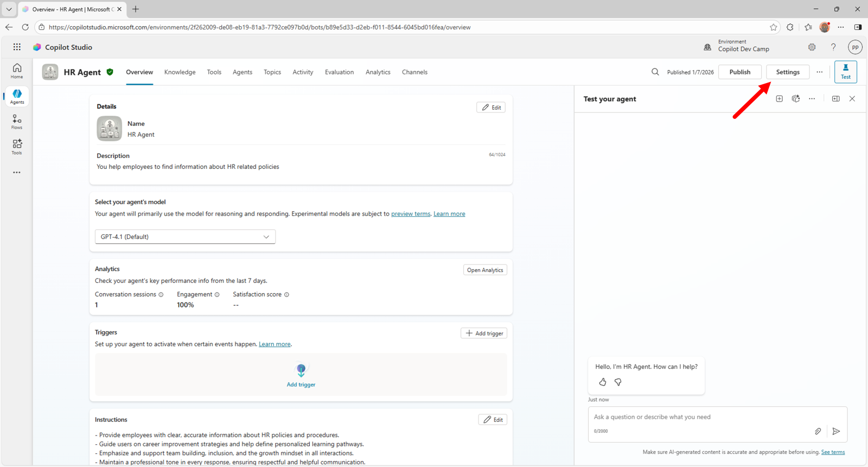The image size is (868, 467).
Task: Switch to the Analytics tab
Action: point(378,72)
